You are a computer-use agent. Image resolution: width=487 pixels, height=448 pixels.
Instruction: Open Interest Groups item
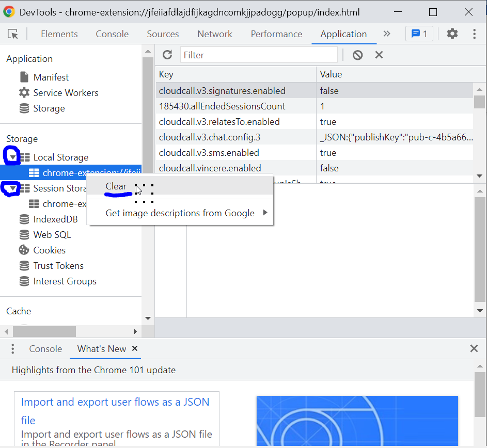pyautogui.click(x=58, y=281)
